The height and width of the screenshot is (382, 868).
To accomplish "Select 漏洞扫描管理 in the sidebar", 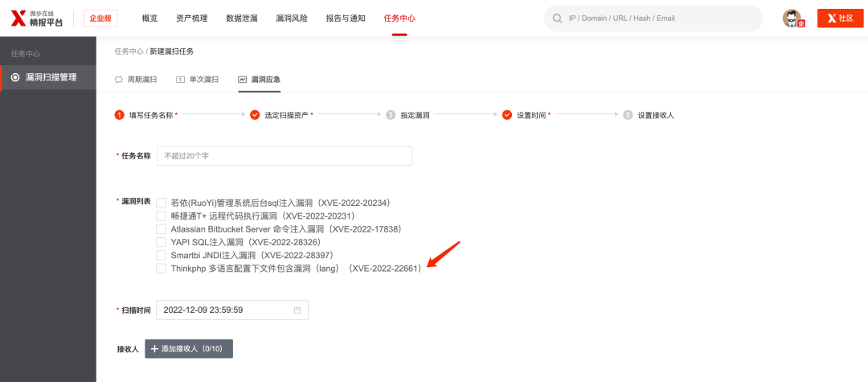I will (x=48, y=77).
